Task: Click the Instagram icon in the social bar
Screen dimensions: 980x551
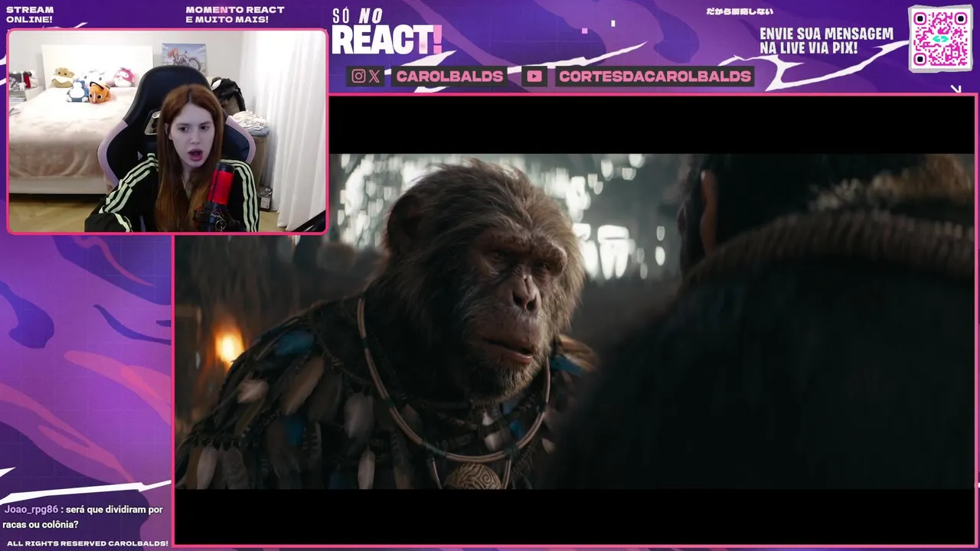Action: [x=358, y=76]
